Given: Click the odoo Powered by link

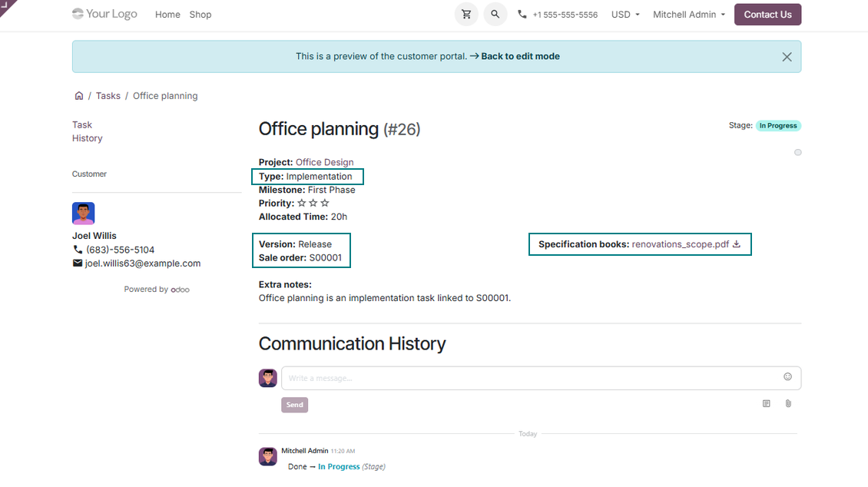Looking at the screenshot, I should point(180,290).
